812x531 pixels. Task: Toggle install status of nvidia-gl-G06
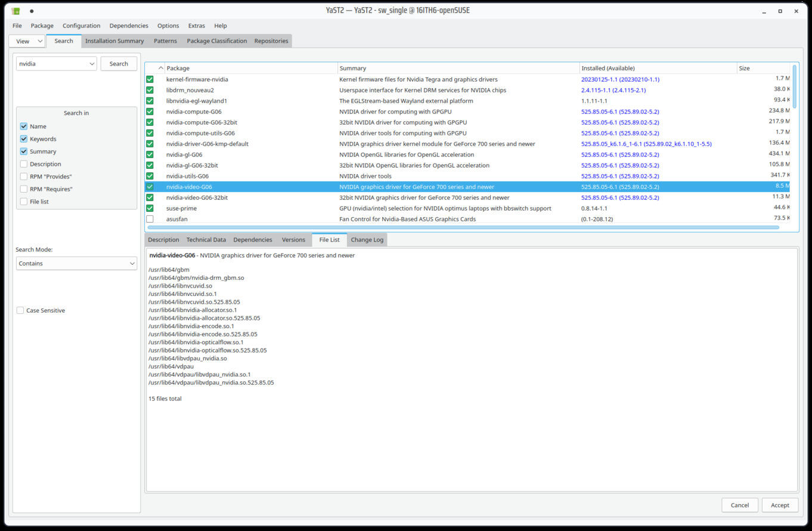pyautogui.click(x=150, y=155)
